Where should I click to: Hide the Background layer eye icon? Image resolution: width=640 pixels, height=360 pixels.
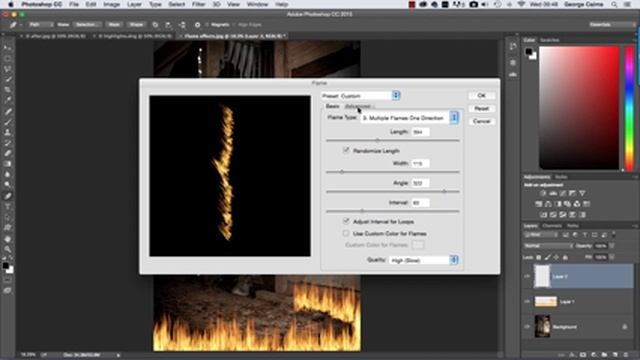click(x=527, y=327)
